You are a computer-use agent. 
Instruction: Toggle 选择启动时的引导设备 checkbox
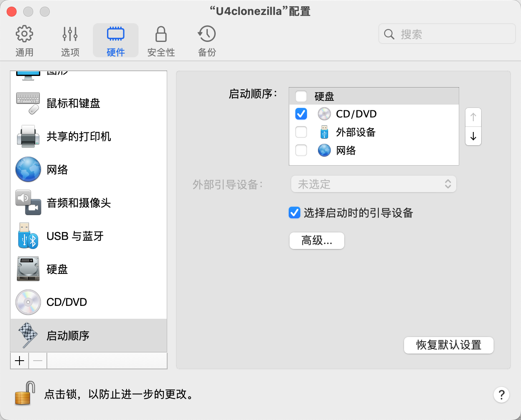[x=295, y=213]
